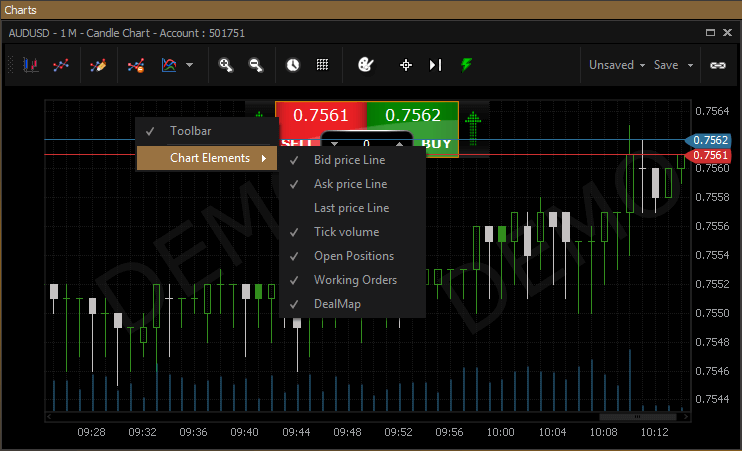Open the Save dropdown arrow
This screenshot has height=451, width=742.
point(690,65)
